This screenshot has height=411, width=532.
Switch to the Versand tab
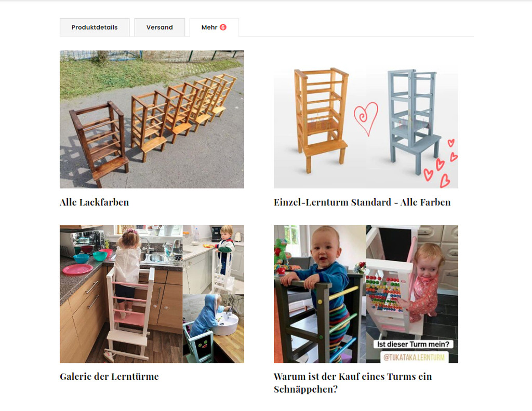click(159, 27)
